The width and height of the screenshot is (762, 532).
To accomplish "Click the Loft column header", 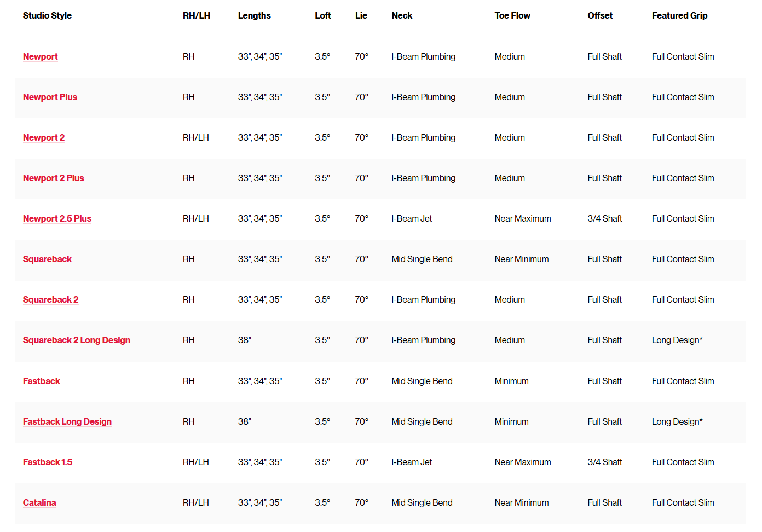I will (322, 15).
